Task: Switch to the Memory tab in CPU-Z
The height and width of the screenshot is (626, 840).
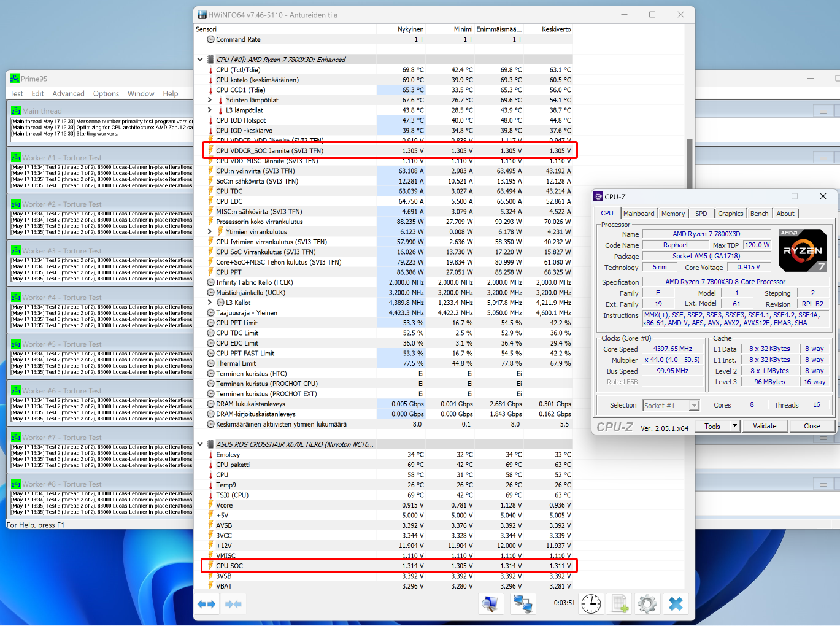Action: 673,214
